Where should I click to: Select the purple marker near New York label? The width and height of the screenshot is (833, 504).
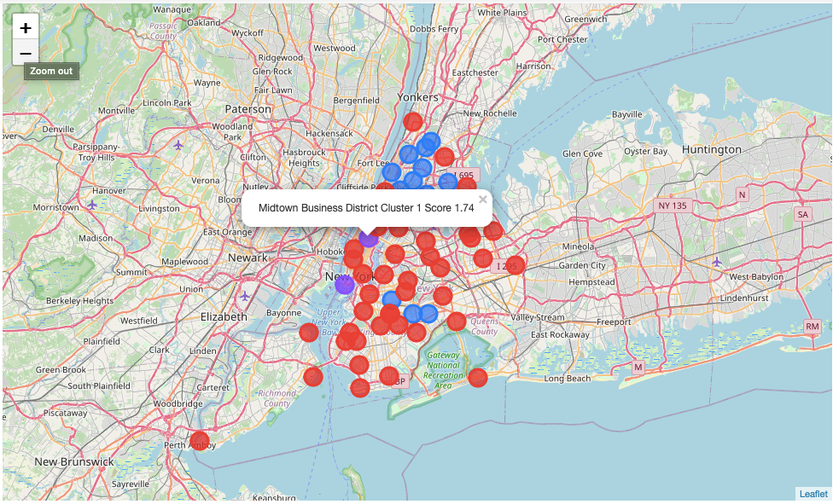tap(345, 286)
